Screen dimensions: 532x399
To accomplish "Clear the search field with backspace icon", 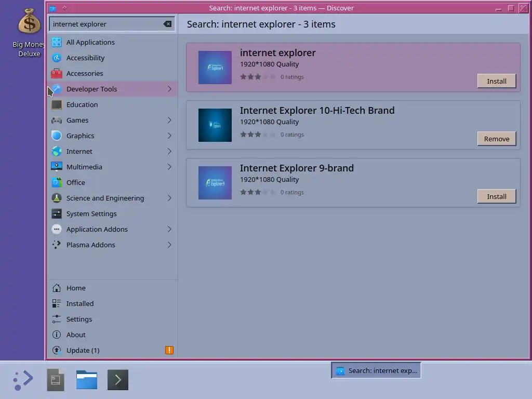I will point(167,24).
